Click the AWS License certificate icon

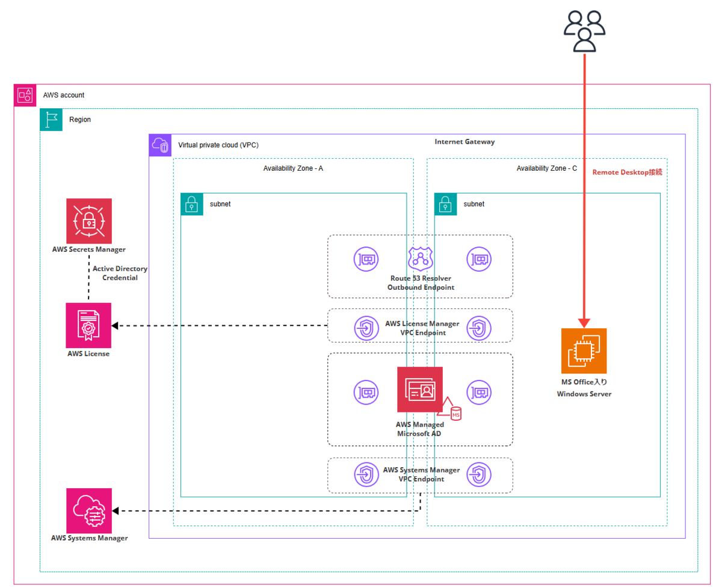point(89,325)
